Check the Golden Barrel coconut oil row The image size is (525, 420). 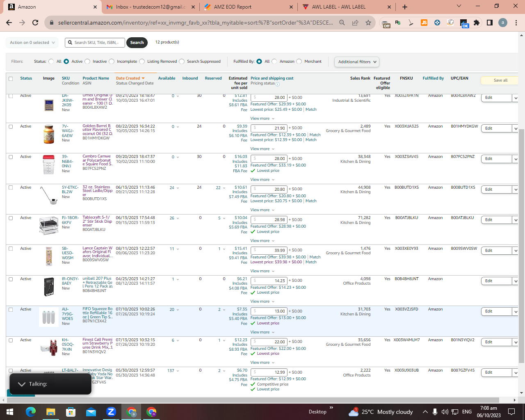pyautogui.click(x=11, y=127)
